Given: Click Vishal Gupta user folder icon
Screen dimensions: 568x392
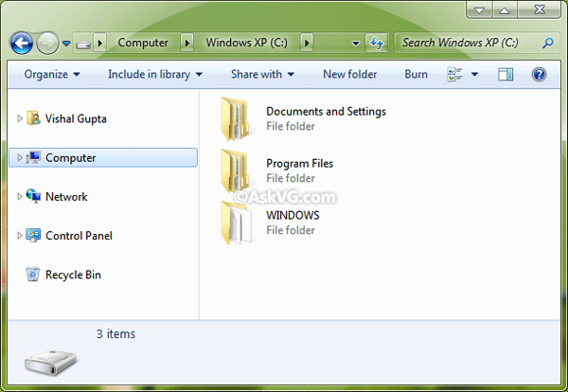Looking at the screenshot, I should pyautogui.click(x=33, y=118).
